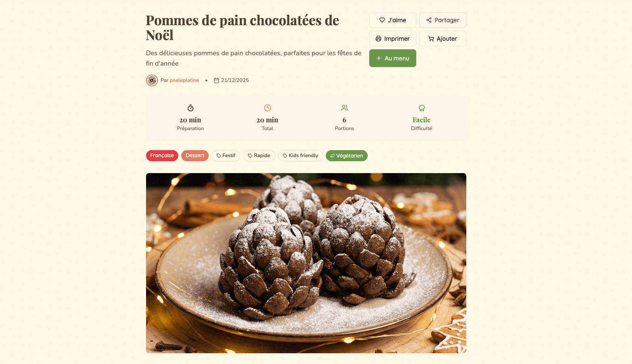Add the recipe with Au menu button
This screenshot has width=632, height=364.
[x=393, y=58]
